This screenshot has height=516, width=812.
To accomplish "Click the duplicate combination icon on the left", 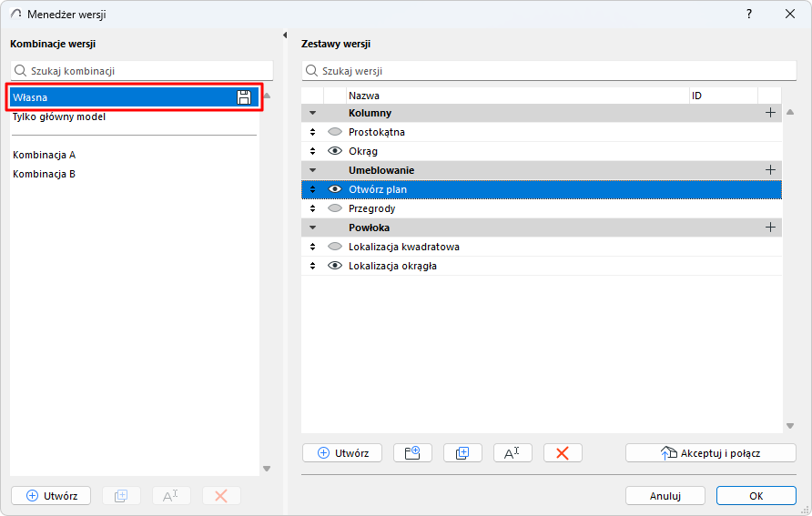I will tap(121, 496).
